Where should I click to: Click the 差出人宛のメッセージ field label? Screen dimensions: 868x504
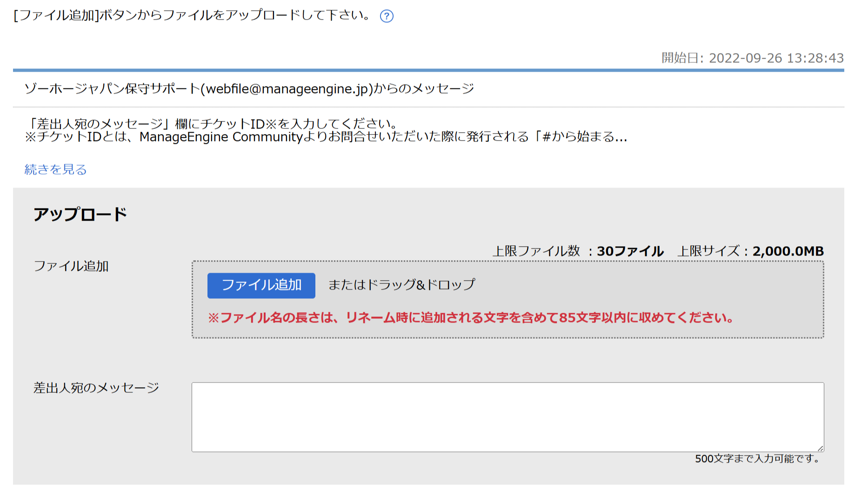(96, 388)
